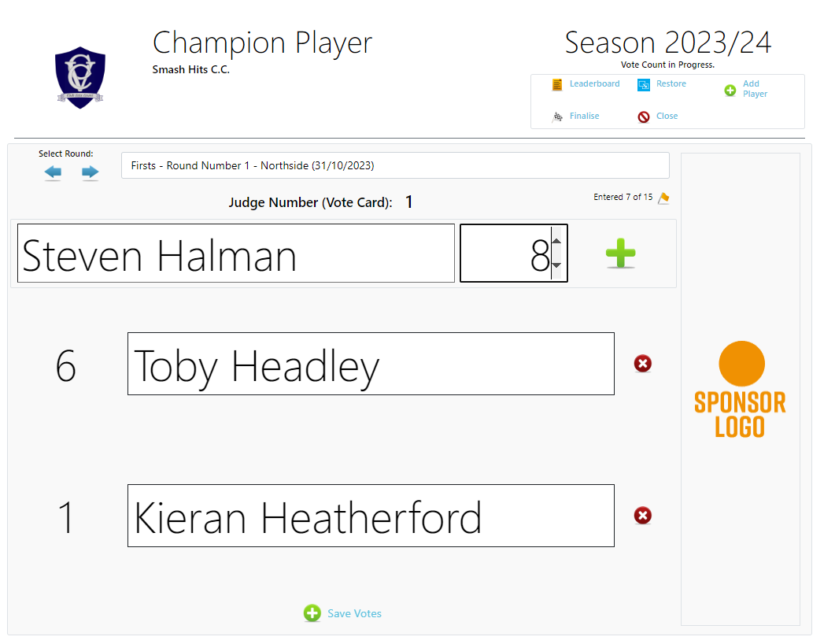Click the Leaderboard text link

pyautogui.click(x=594, y=83)
